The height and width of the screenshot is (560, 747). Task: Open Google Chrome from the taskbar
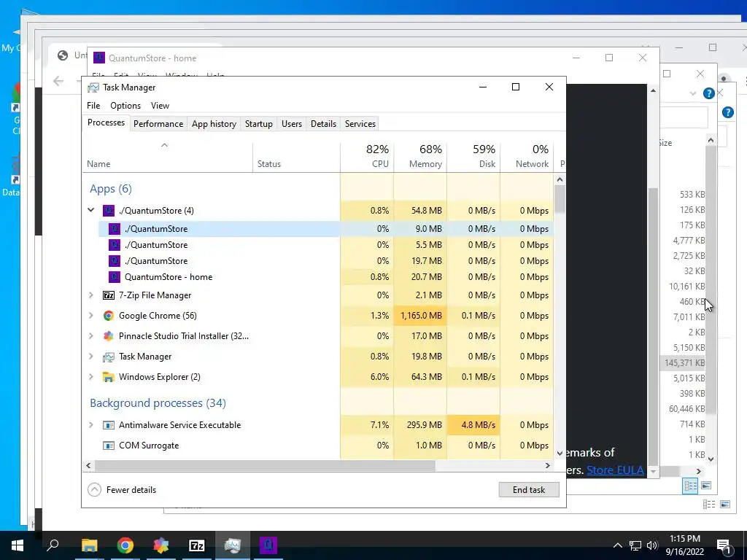[x=125, y=545]
